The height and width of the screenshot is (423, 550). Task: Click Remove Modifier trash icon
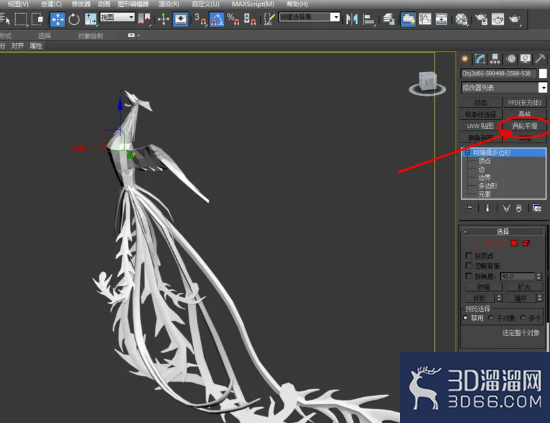click(x=519, y=208)
